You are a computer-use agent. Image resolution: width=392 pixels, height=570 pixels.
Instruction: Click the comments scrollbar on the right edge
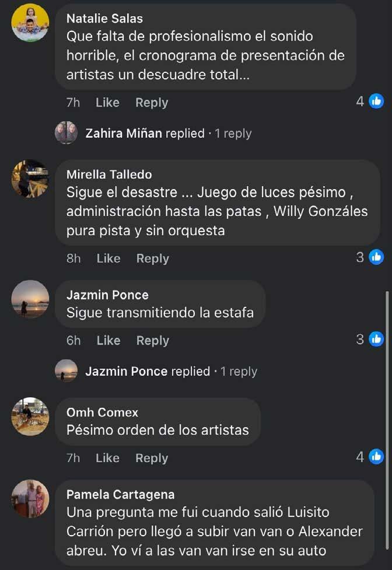tap(387, 350)
